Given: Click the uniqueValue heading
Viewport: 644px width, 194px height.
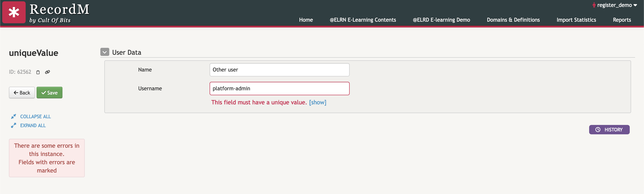Looking at the screenshot, I should pos(33,53).
